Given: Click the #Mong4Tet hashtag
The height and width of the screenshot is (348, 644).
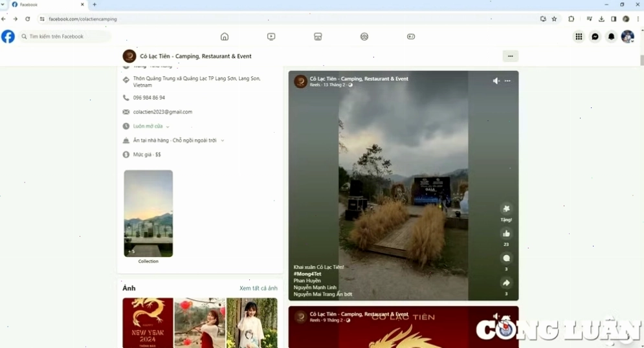Looking at the screenshot, I should point(307,274).
